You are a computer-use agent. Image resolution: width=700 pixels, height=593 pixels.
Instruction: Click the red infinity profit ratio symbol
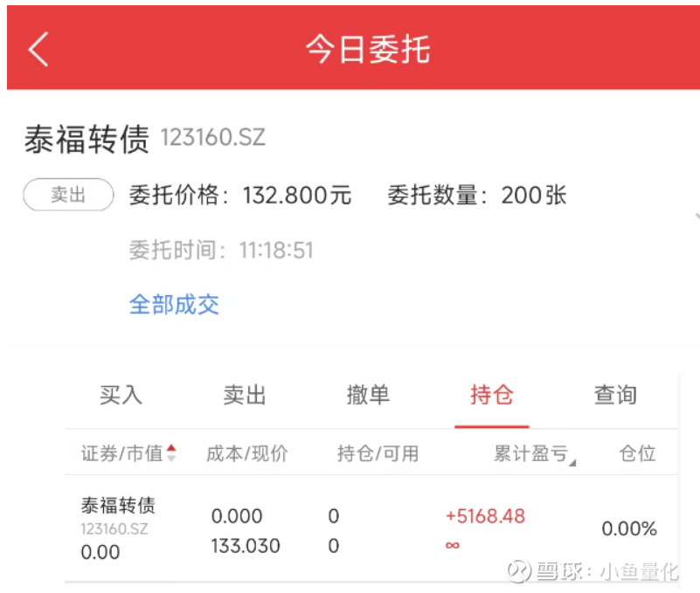(x=452, y=545)
